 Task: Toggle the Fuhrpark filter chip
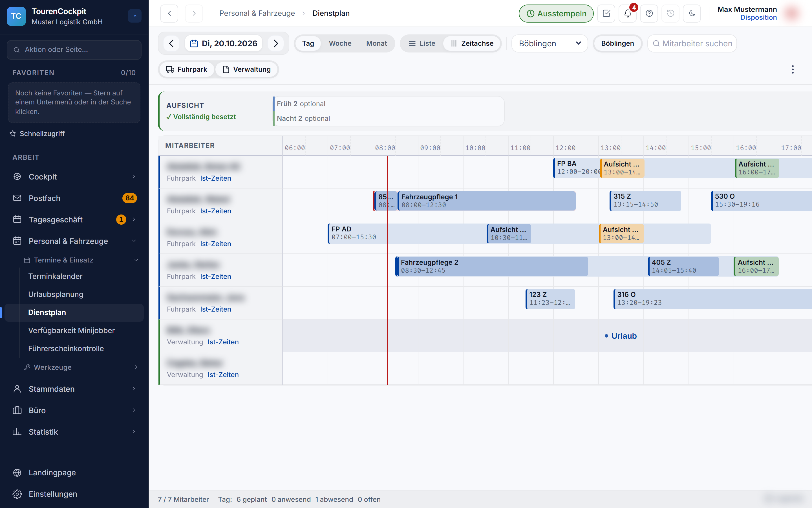tap(187, 69)
